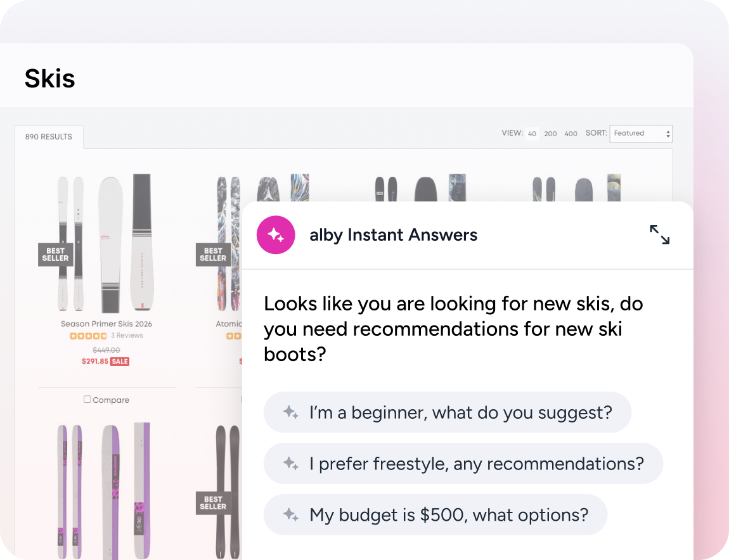This screenshot has width=729, height=560.
Task: Tick Compare checkbox under Season Primer Skis
Action: tap(87, 399)
